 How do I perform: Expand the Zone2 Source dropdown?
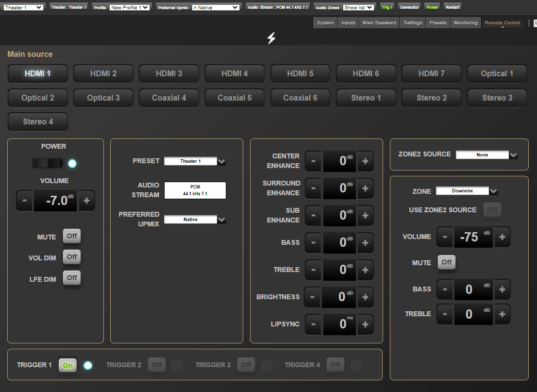point(487,155)
